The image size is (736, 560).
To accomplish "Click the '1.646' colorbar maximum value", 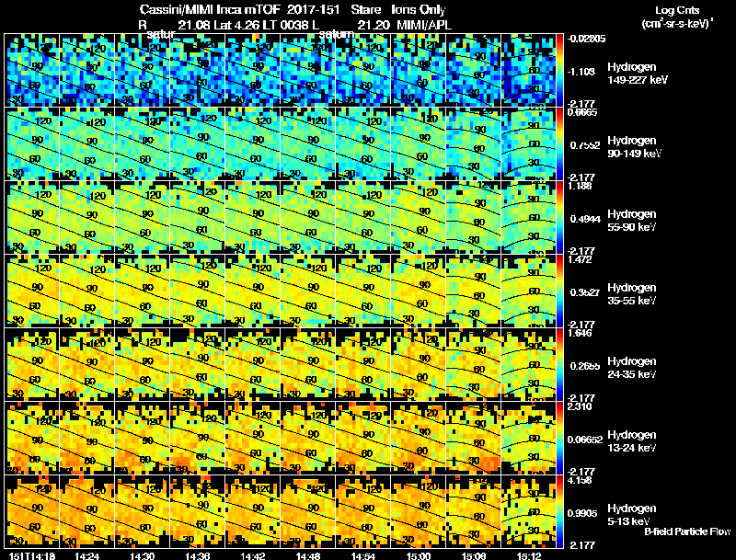I will point(581,333).
